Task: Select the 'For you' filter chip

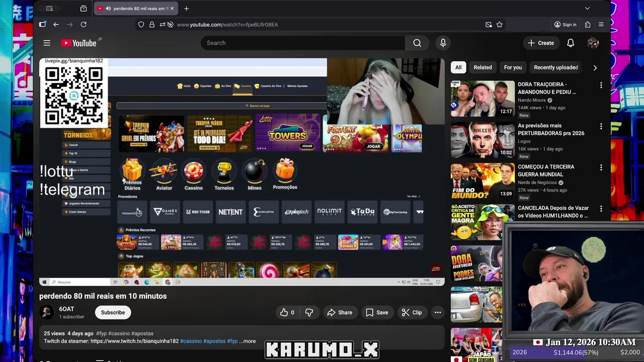Action: click(513, 67)
